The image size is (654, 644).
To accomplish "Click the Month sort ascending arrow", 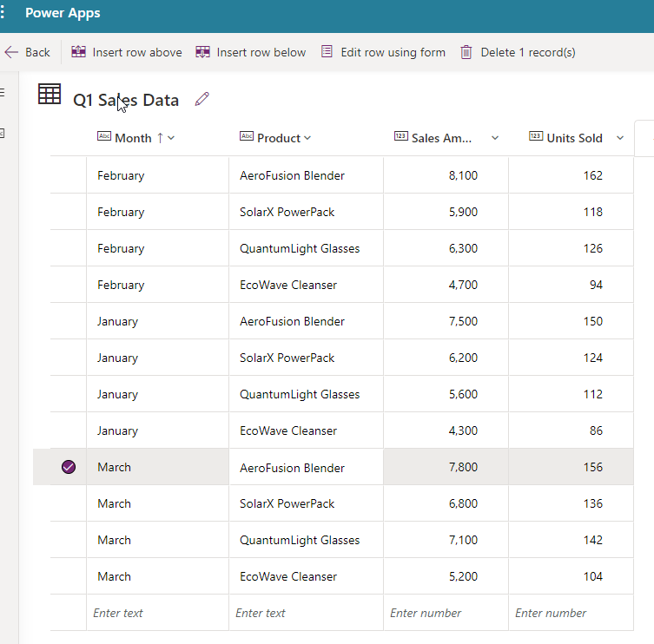I will pos(160,138).
